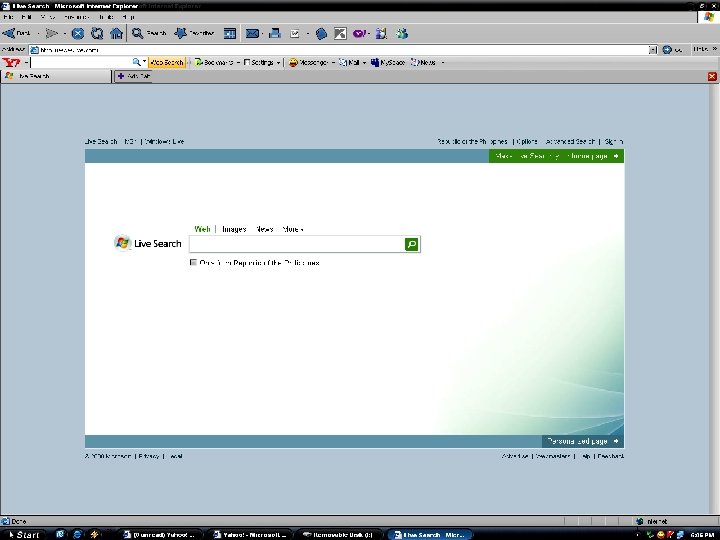
Task: Refresh the current page
Action: [97, 33]
